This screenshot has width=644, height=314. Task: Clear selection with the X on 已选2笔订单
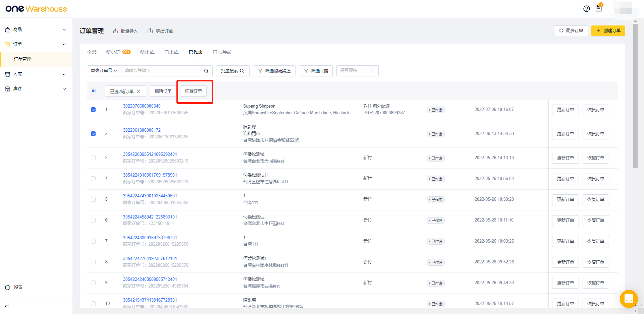[x=139, y=91]
